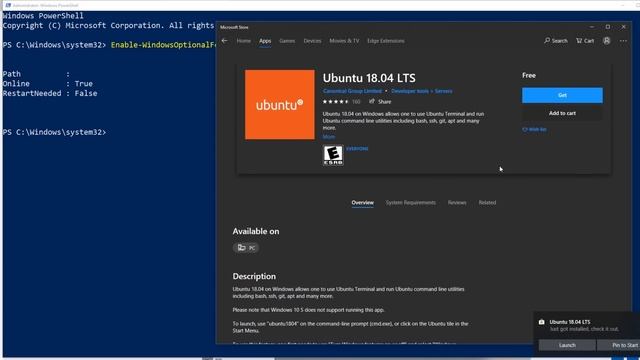Open the Edge Extensions tab
Viewport: 640px width, 360px height.
pos(386,41)
